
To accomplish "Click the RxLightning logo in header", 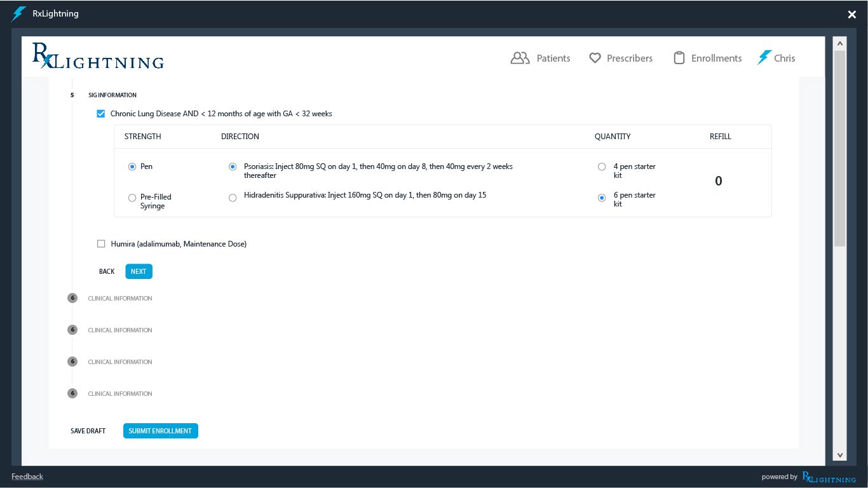I will (98, 56).
